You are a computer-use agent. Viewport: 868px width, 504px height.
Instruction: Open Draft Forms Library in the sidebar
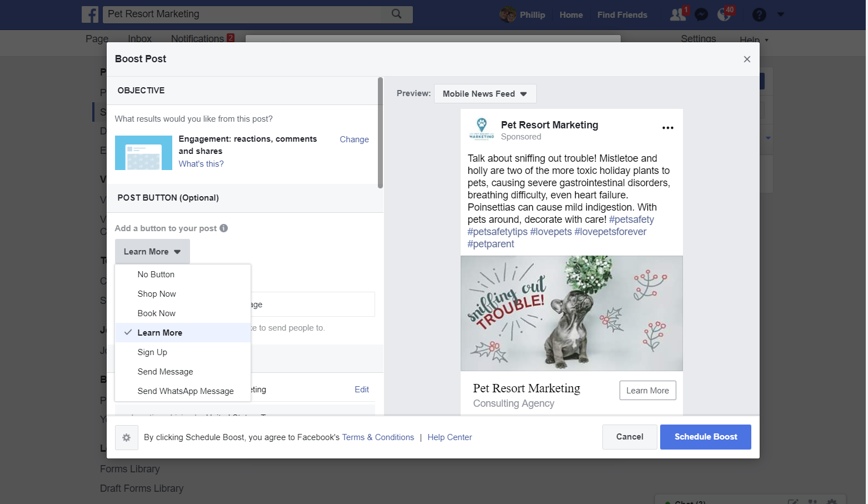coord(142,488)
